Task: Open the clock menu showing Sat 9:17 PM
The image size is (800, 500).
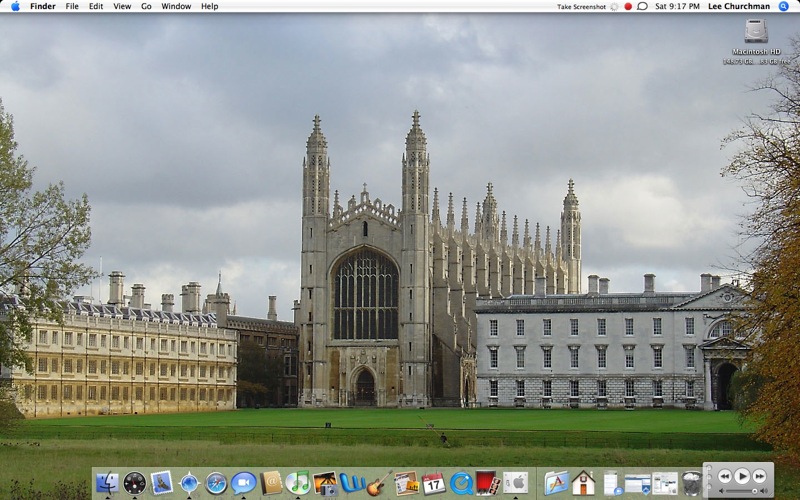Action: 677,6
